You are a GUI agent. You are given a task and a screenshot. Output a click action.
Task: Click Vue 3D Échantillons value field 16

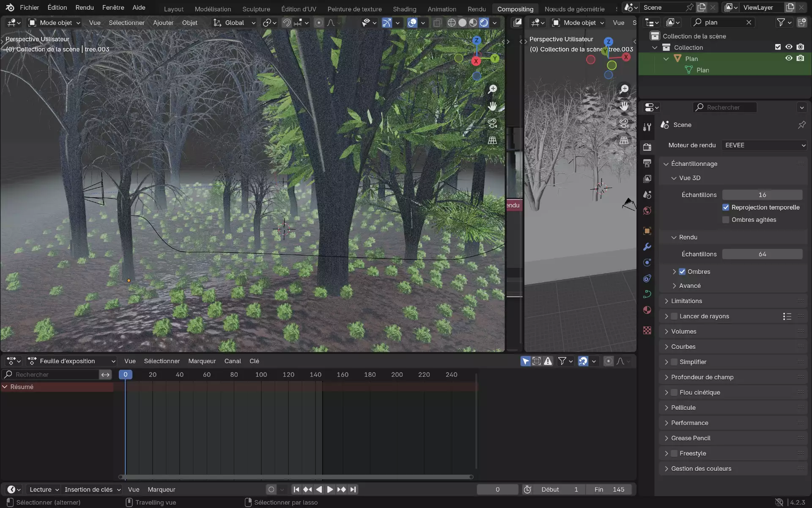pos(762,195)
